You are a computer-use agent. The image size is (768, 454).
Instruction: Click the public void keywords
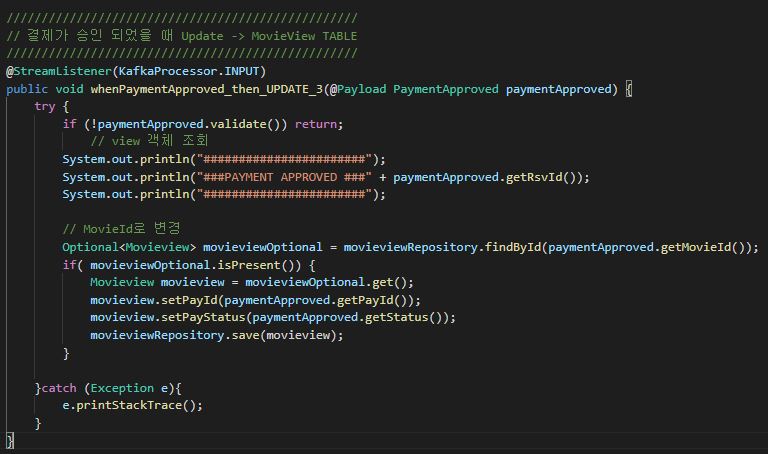point(45,89)
